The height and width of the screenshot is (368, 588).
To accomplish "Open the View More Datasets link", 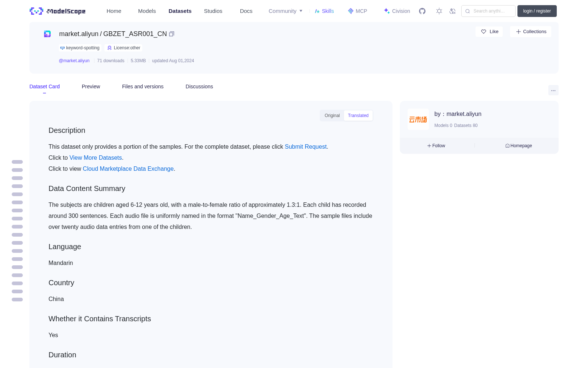I will tap(96, 158).
